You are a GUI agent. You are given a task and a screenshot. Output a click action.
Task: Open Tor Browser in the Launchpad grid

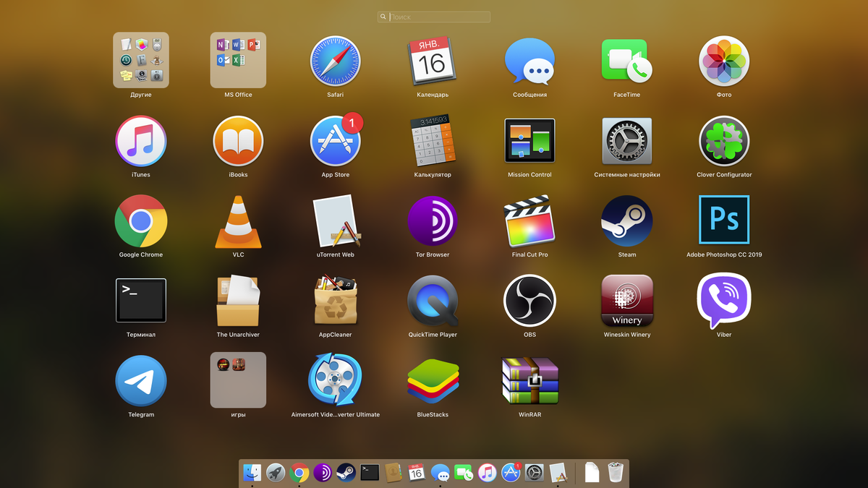pos(432,221)
